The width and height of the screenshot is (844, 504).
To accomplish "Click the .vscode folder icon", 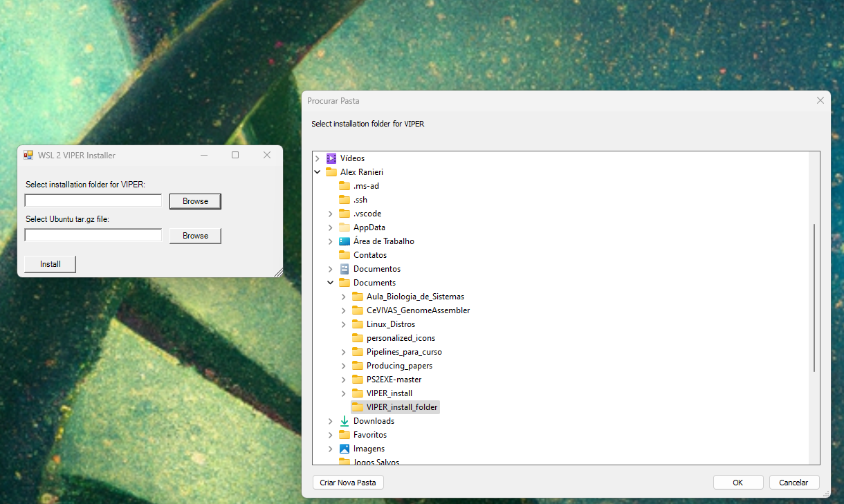I will coord(344,214).
